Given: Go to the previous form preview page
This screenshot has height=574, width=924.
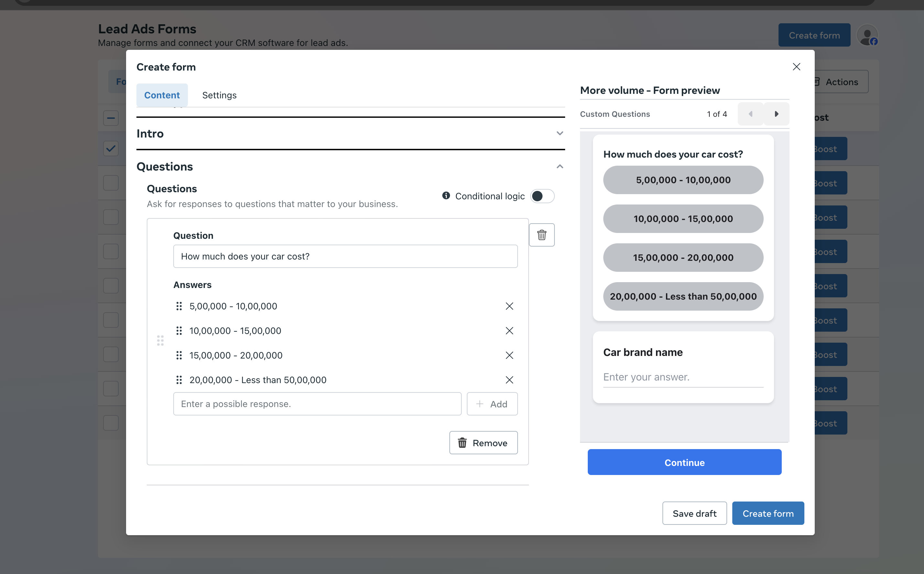Looking at the screenshot, I should pos(750,114).
